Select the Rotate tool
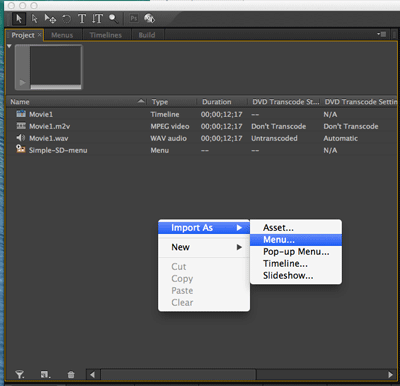This screenshot has width=400, height=386. (67, 19)
